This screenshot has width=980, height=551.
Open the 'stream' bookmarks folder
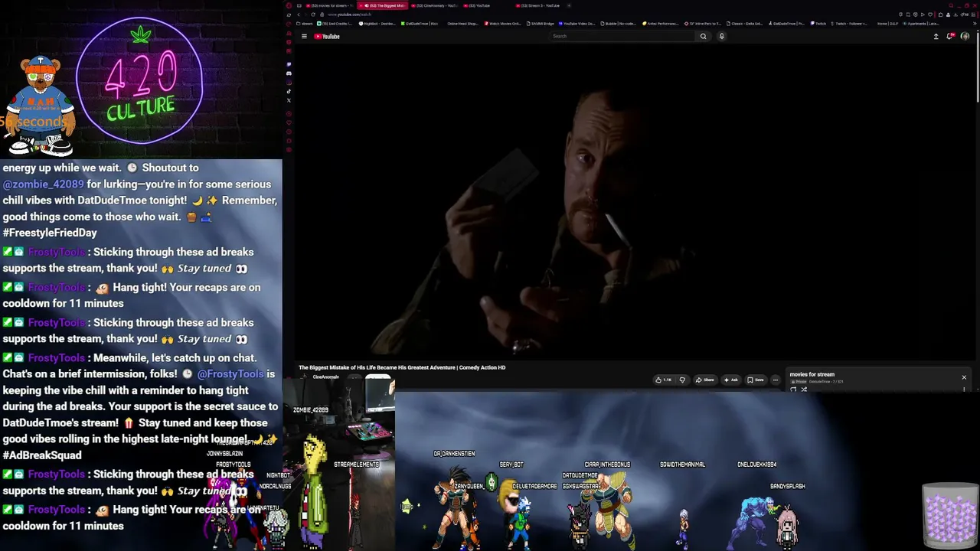coord(304,24)
